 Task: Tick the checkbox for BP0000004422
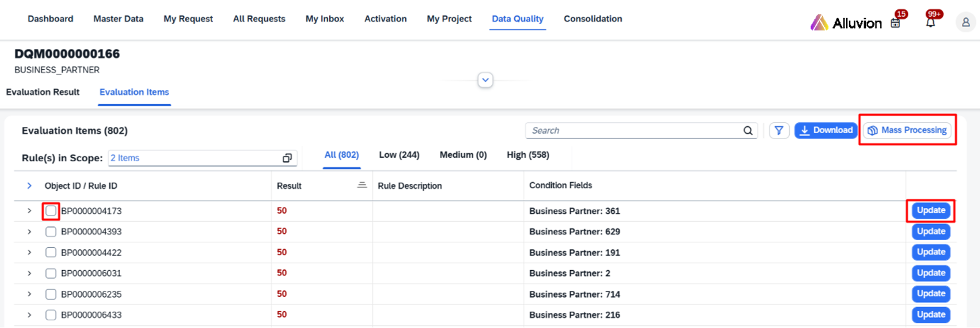click(51, 252)
